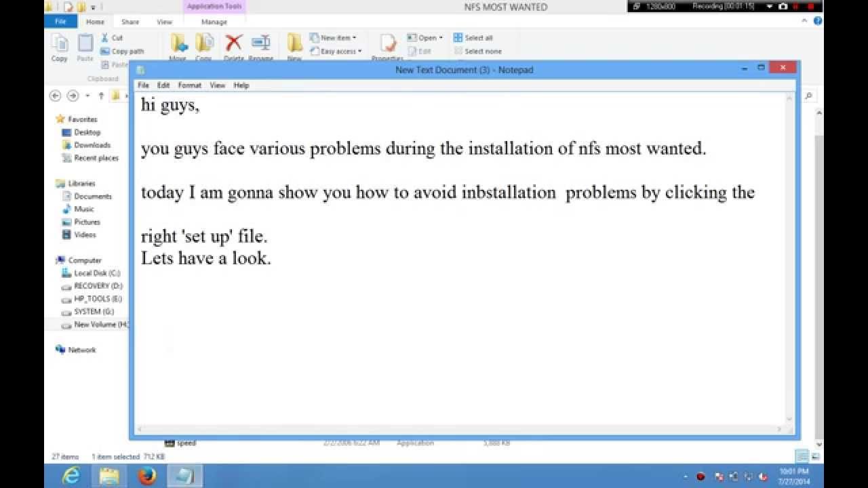Viewport: 868px width, 488px height.
Task: Click the Explorer search magnifier icon
Action: click(x=808, y=96)
